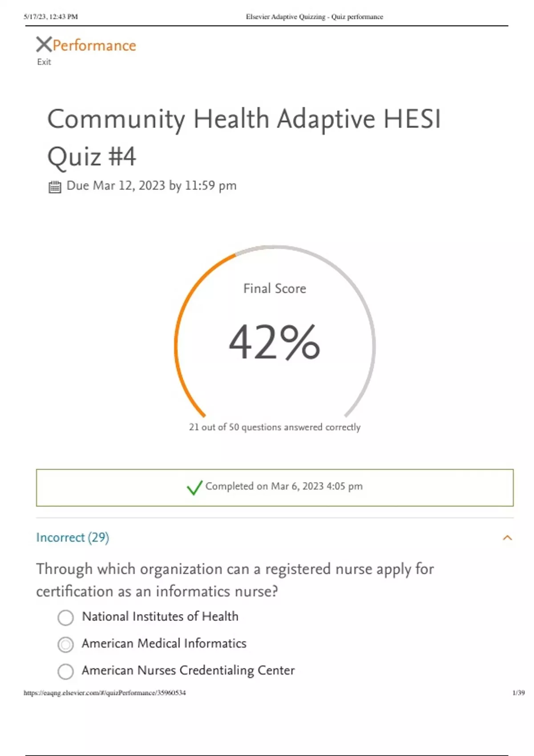Open the eaqng.elsevier.com quizPerformance URL
Image resolution: width=534 pixels, height=756 pixels.
coord(105,692)
